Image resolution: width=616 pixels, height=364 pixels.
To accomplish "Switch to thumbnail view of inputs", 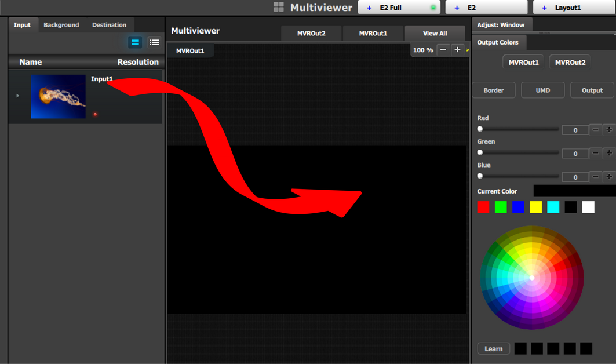I will click(x=135, y=42).
